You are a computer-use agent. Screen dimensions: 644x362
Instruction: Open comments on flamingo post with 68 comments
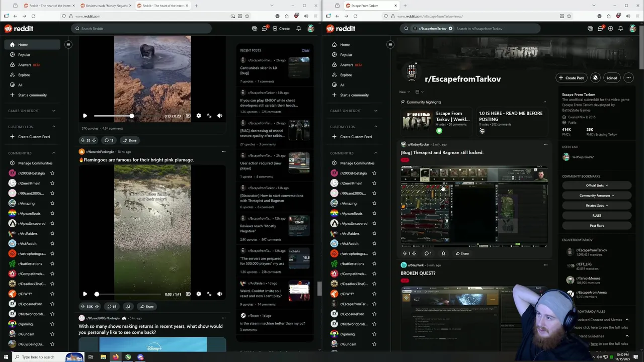point(112,306)
